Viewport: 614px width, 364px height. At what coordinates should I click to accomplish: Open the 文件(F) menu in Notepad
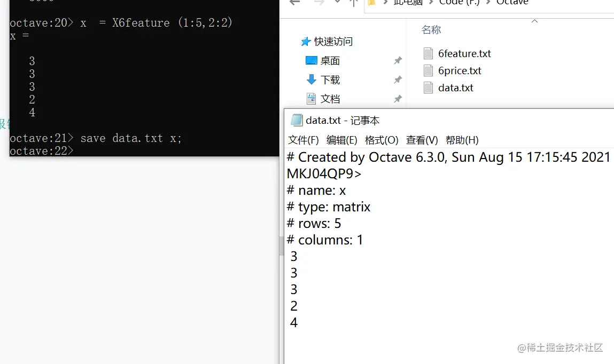click(304, 140)
